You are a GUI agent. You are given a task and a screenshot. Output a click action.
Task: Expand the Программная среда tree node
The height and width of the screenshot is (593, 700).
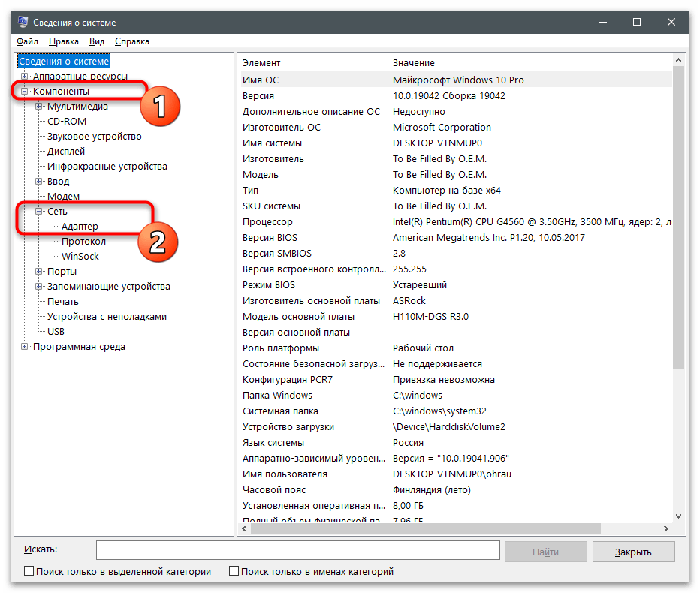pos(25,347)
